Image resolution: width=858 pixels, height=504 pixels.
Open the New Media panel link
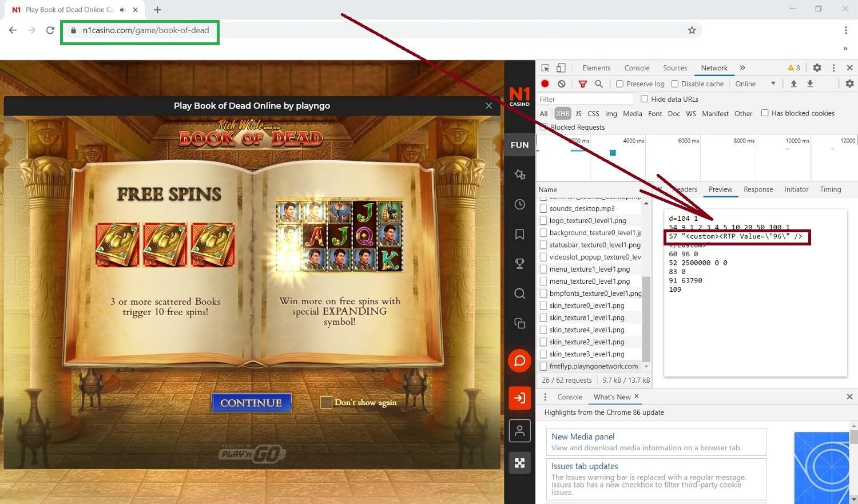pyautogui.click(x=583, y=436)
